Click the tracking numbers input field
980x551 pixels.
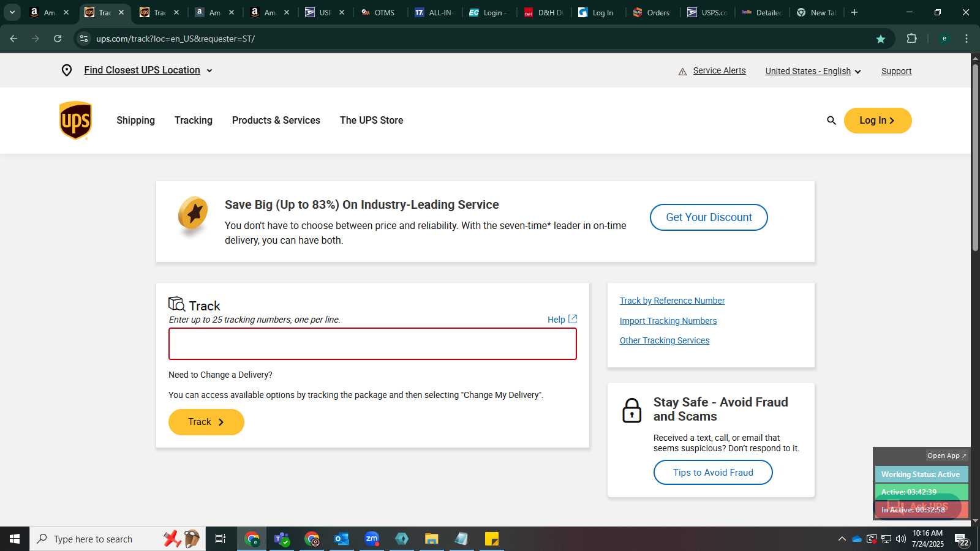coord(372,343)
